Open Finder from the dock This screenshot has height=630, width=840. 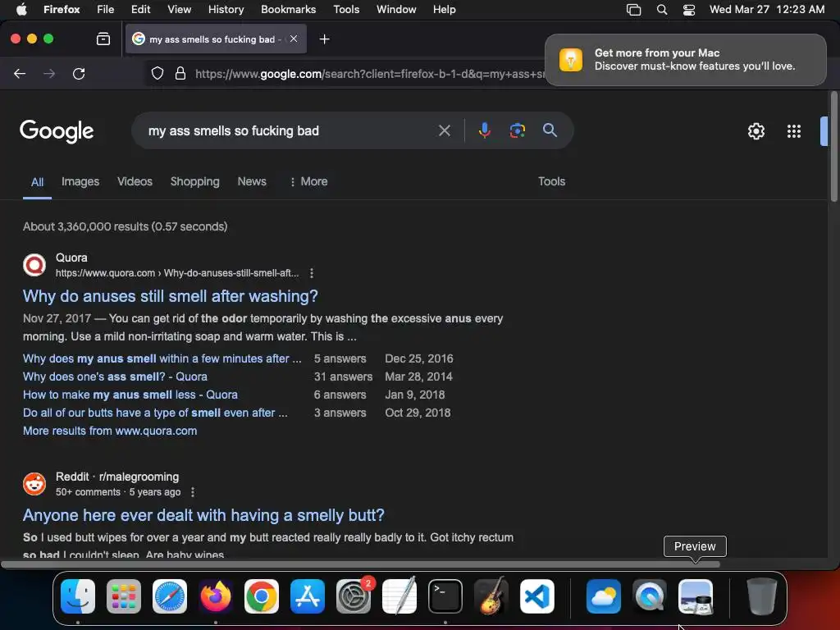(x=78, y=596)
